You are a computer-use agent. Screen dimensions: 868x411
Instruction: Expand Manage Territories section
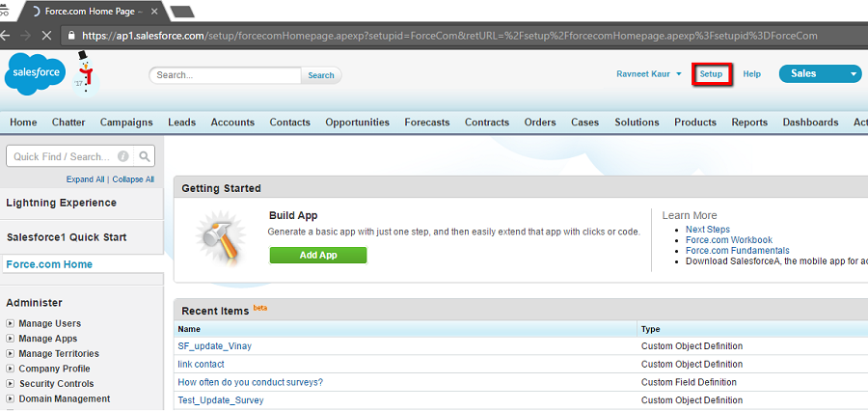pyautogui.click(x=10, y=353)
